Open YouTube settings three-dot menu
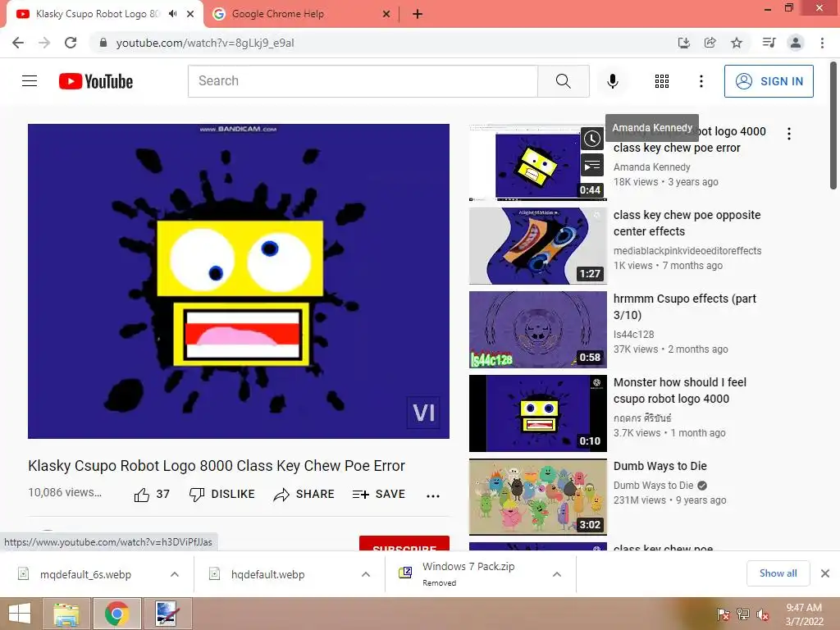Viewport: 840px width, 630px height. pos(701,81)
